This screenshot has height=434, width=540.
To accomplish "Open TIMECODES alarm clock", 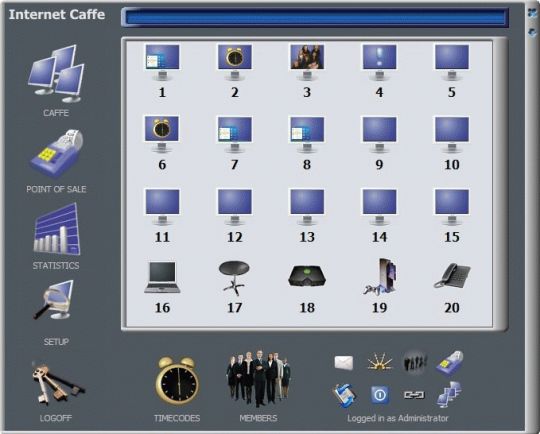I will [x=177, y=380].
